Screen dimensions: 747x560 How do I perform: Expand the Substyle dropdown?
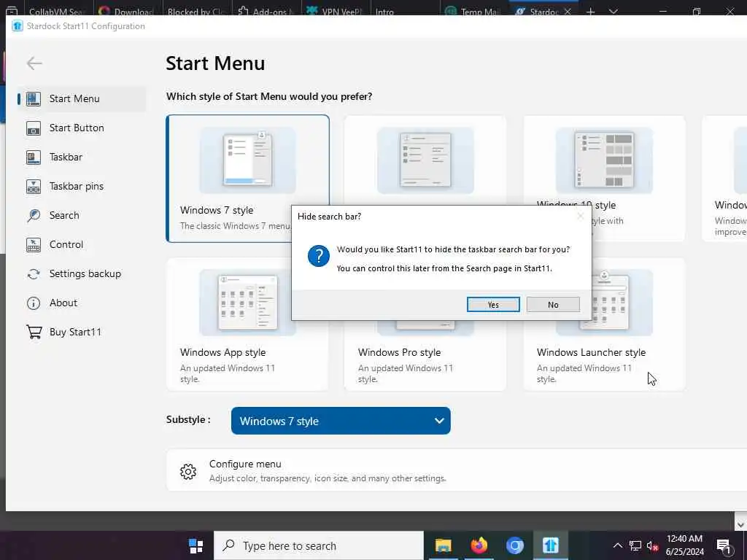[x=341, y=421]
